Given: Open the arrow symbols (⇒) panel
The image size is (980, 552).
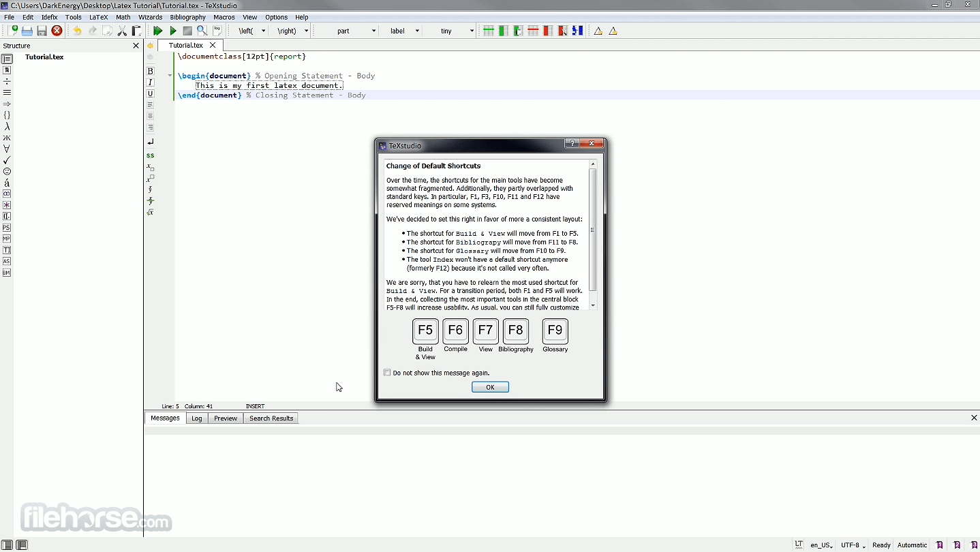Looking at the screenshot, I should (x=7, y=104).
